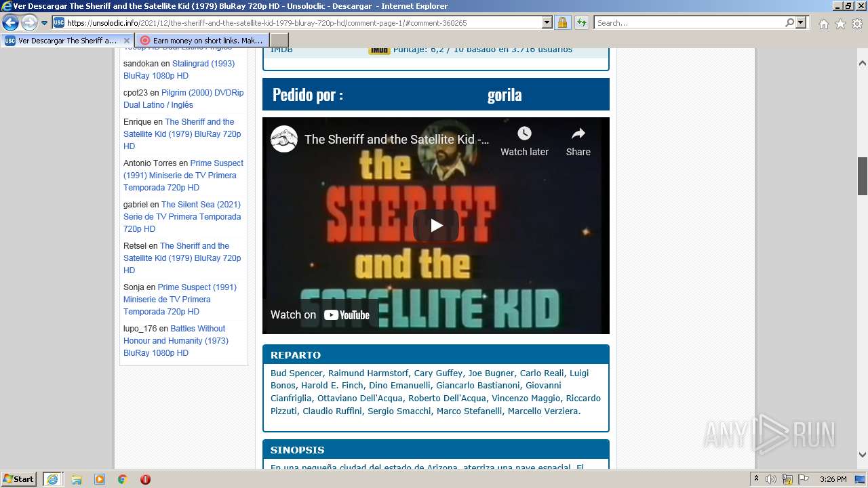The height and width of the screenshot is (488, 868).
Task: Open File Explorer folder taskbar icon
Action: [77, 479]
